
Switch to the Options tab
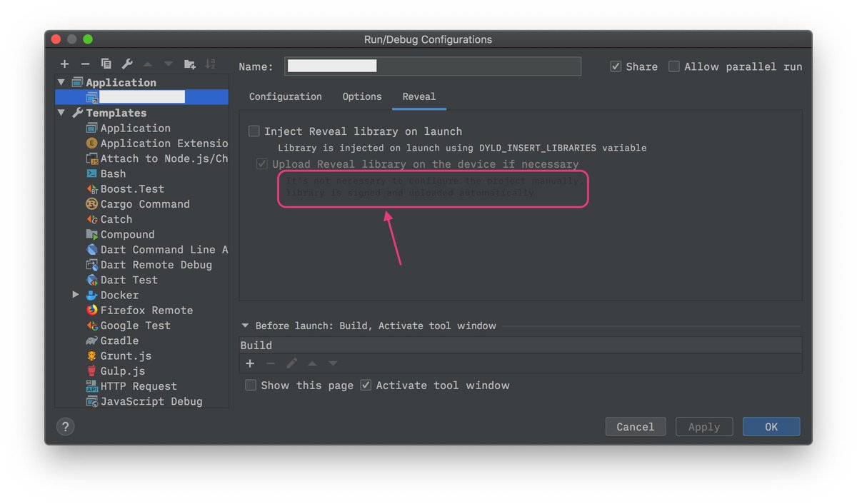pyautogui.click(x=362, y=96)
